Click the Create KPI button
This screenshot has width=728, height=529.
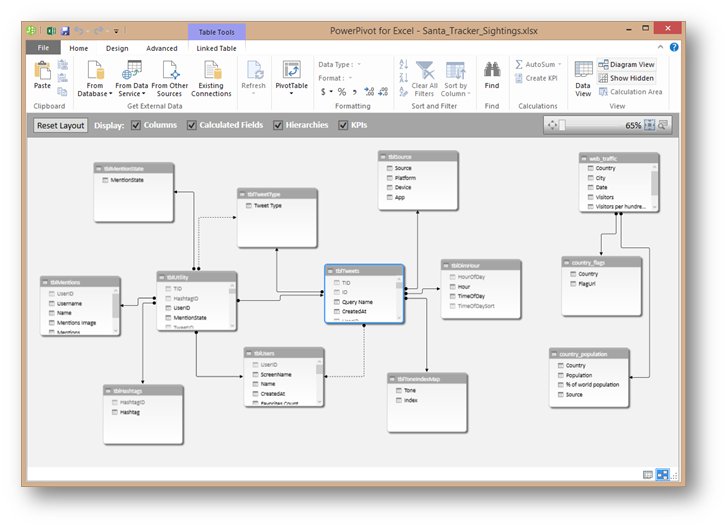point(536,78)
